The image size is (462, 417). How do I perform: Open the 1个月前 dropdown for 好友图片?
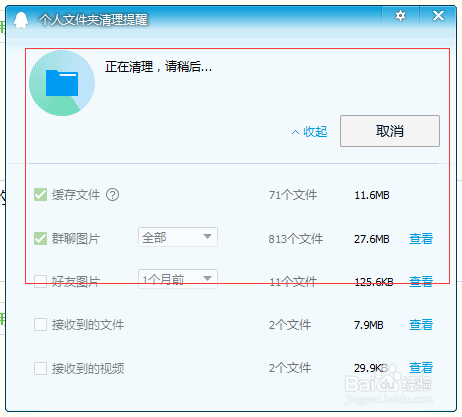tap(178, 279)
